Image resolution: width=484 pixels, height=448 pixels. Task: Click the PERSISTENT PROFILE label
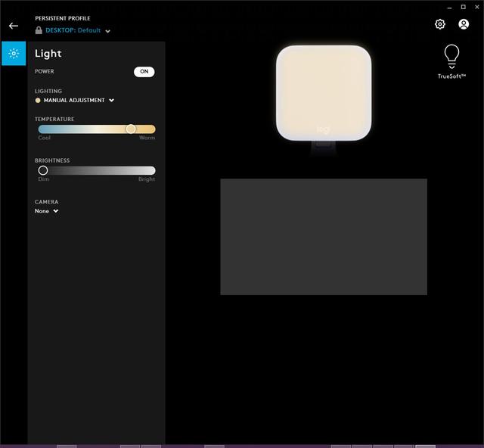tap(63, 18)
